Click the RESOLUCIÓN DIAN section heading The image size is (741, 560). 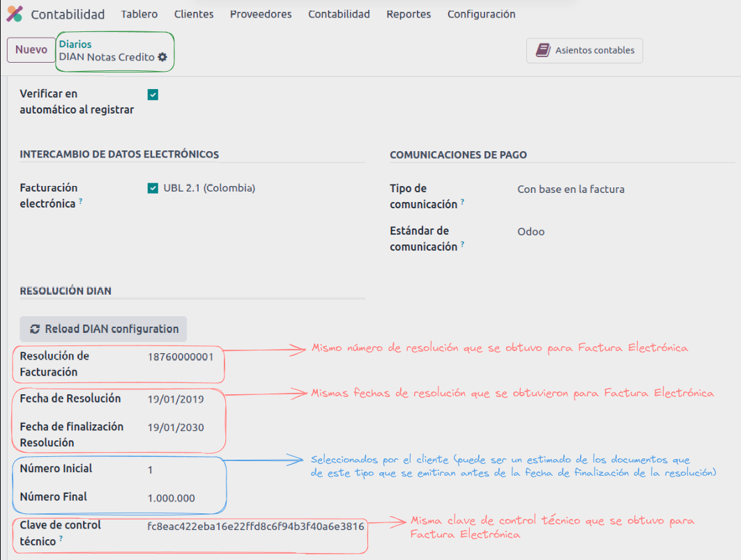[66, 291]
